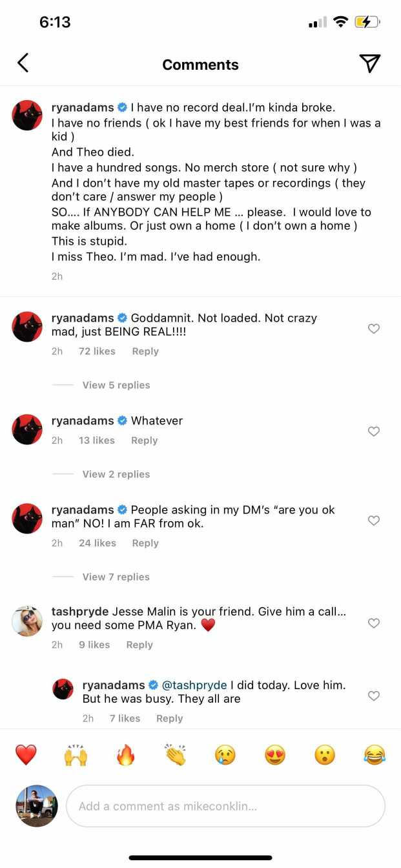Insert the fire emoji reaction
Image resolution: width=401 pixels, height=868 pixels.
pyautogui.click(x=125, y=754)
